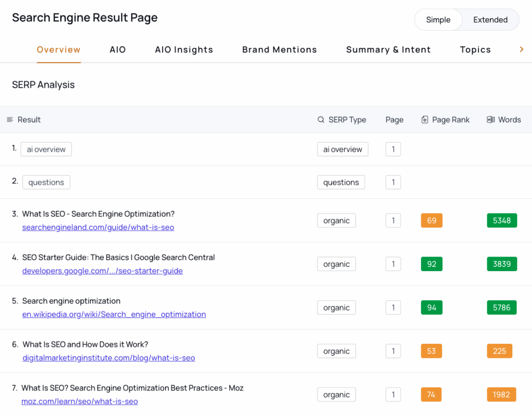Click the SERP Type magnifier icon
This screenshot has width=532, height=416.
321,119
